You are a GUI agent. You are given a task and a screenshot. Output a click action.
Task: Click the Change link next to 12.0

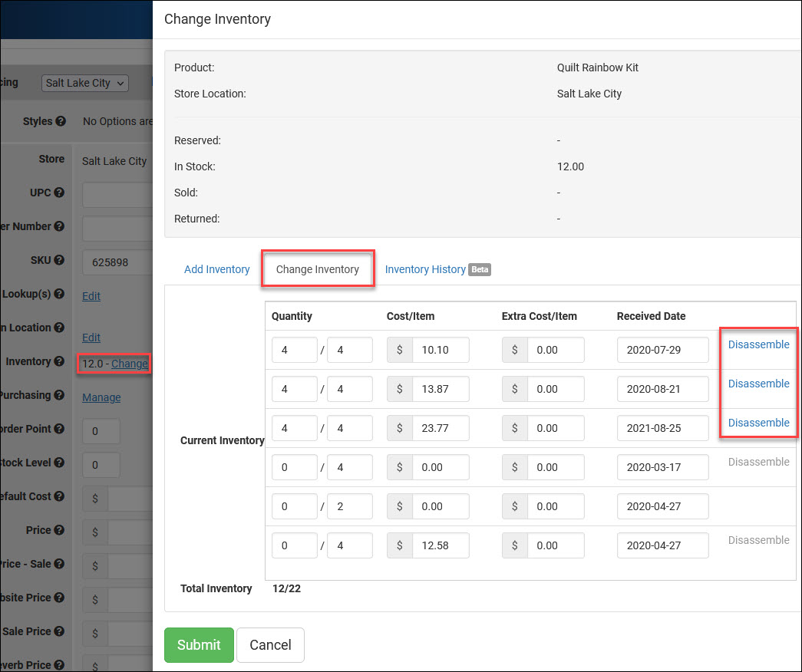[129, 363]
